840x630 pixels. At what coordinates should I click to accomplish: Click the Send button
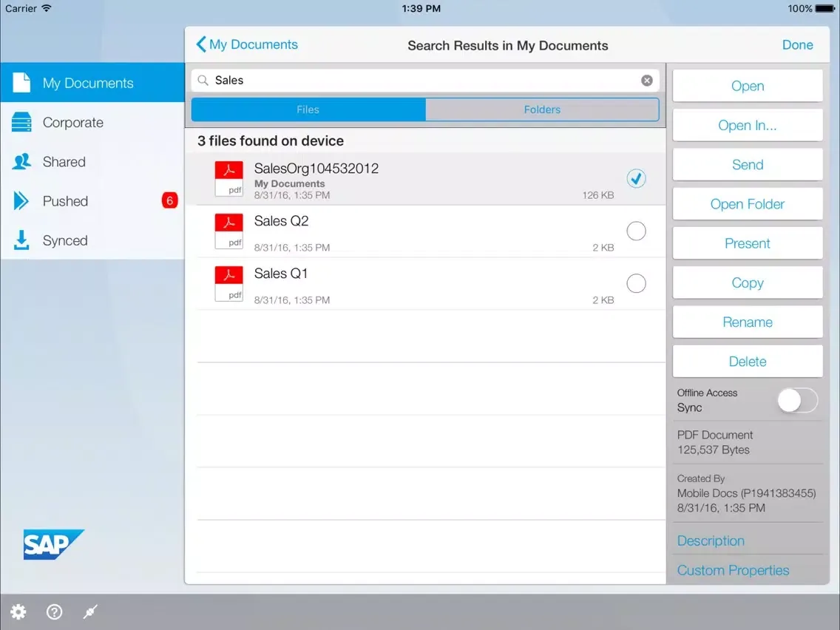point(748,164)
